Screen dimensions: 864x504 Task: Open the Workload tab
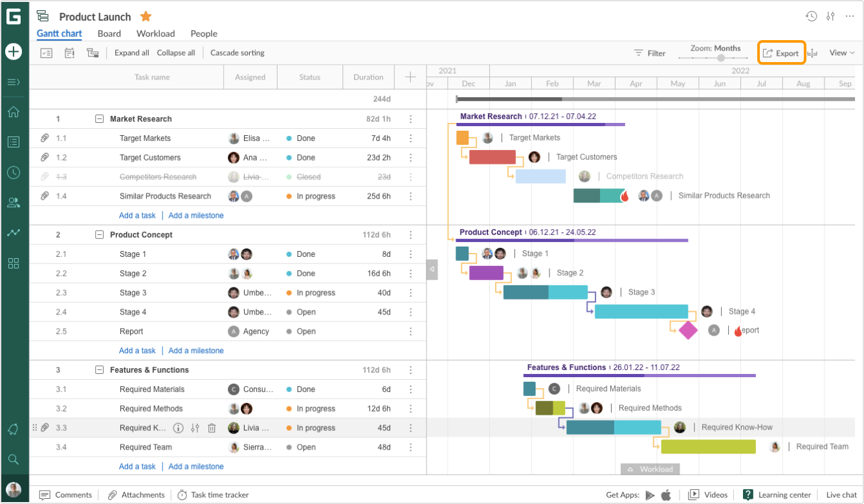(x=155, y=34)
